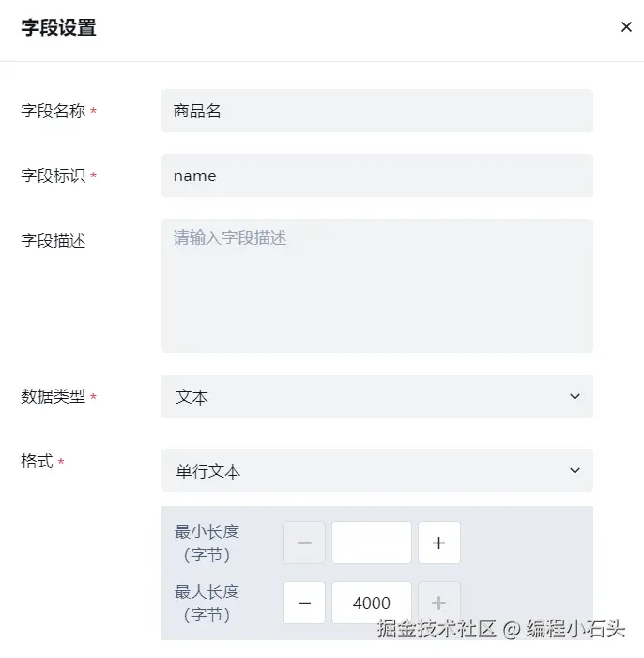Click the chevron arrow in 格式 field
Image resolution: width=644 pixels, height=658 pixels.
point(575,471)
